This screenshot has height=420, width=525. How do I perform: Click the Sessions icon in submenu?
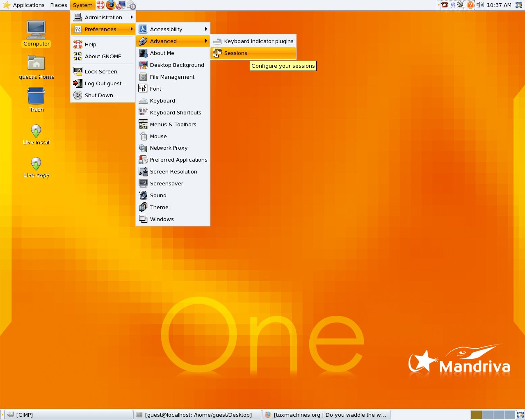pos(217,53)
